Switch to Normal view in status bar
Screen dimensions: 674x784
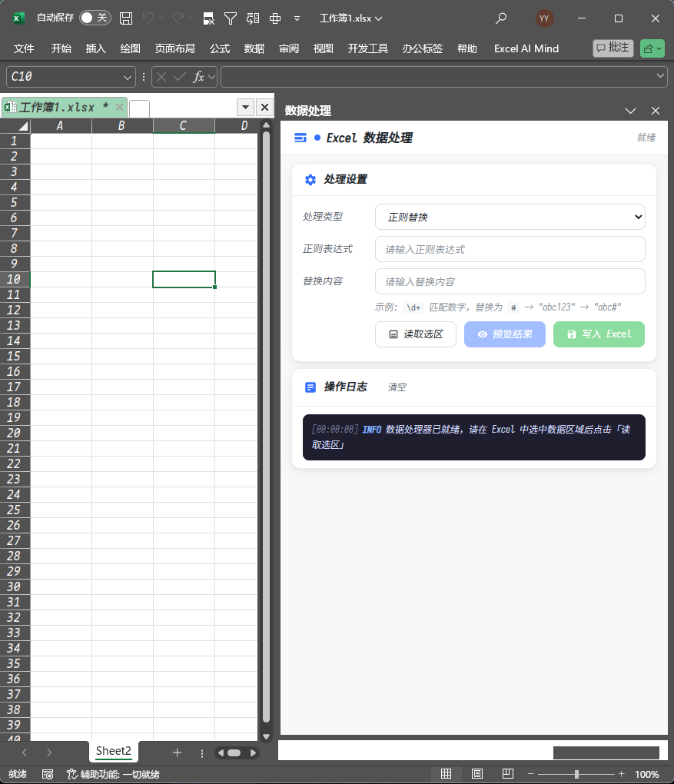446,774
